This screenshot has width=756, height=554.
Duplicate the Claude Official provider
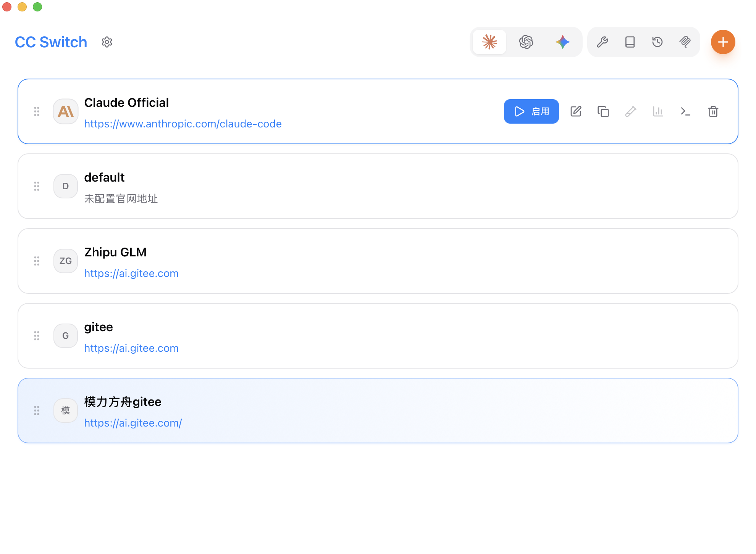point(603,111)
